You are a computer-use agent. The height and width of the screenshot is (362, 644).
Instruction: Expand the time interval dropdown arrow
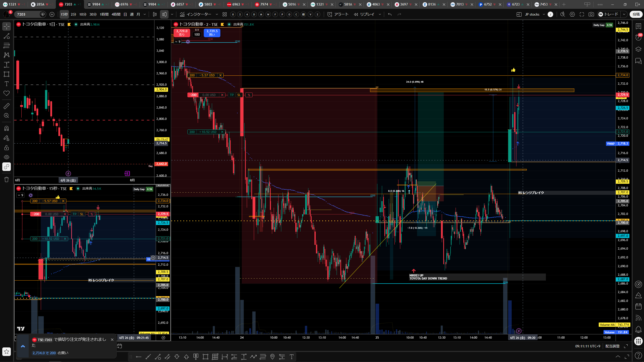(145, 14)
